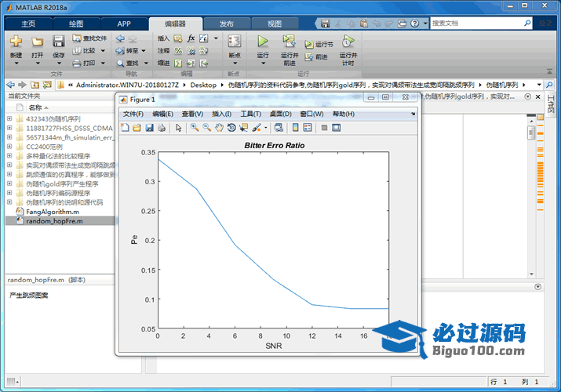Select the Edit Plot arrow tool

[x=179, y=128]
